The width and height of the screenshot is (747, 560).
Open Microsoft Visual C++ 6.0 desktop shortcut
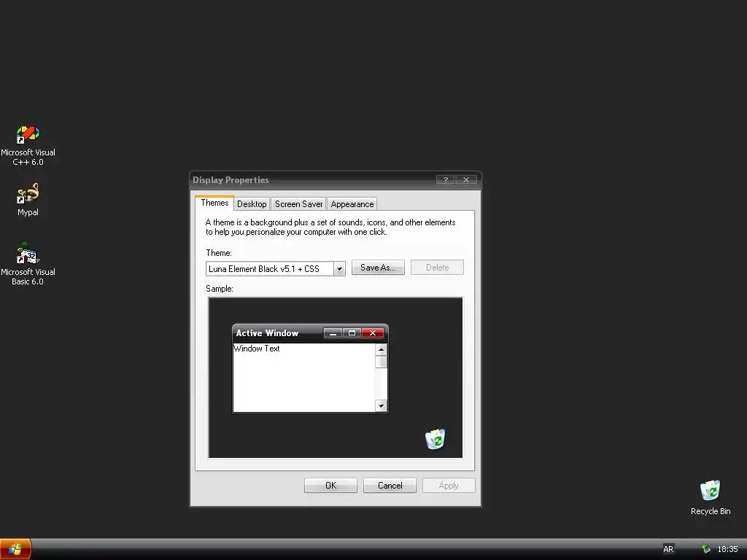point(28,145)
